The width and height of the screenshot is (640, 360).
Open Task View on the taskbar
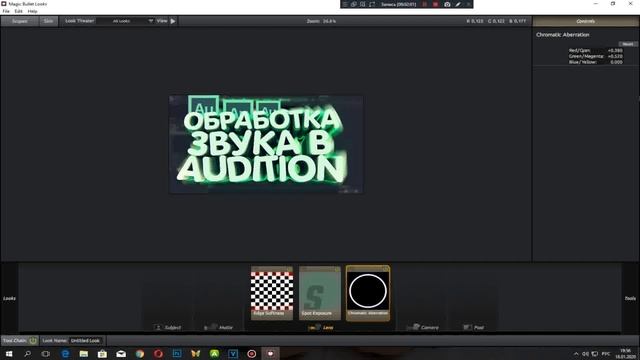click(x=46, y=353)
